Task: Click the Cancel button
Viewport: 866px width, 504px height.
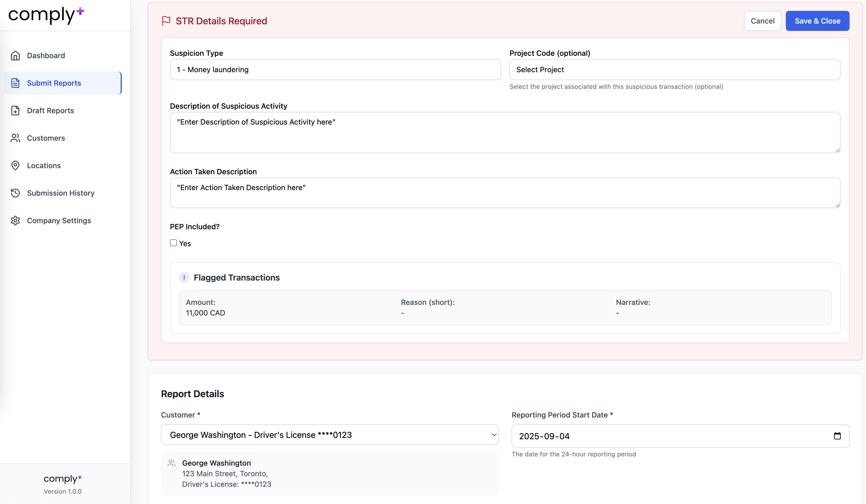Action: click(763, 21)
